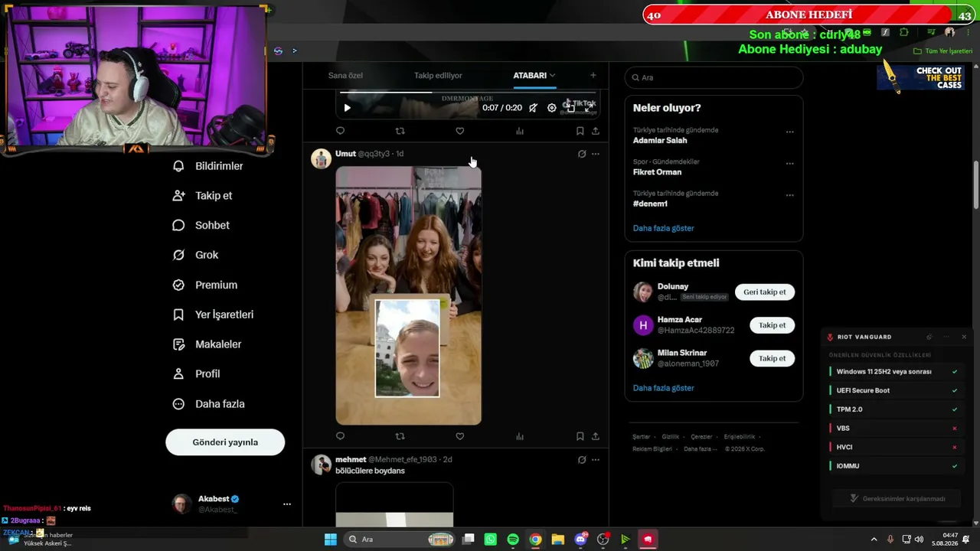Image resolution: width=980 pixels, height=551 pixels.
Task: Focus the Ara search box on X
Action: click(714, 77)
